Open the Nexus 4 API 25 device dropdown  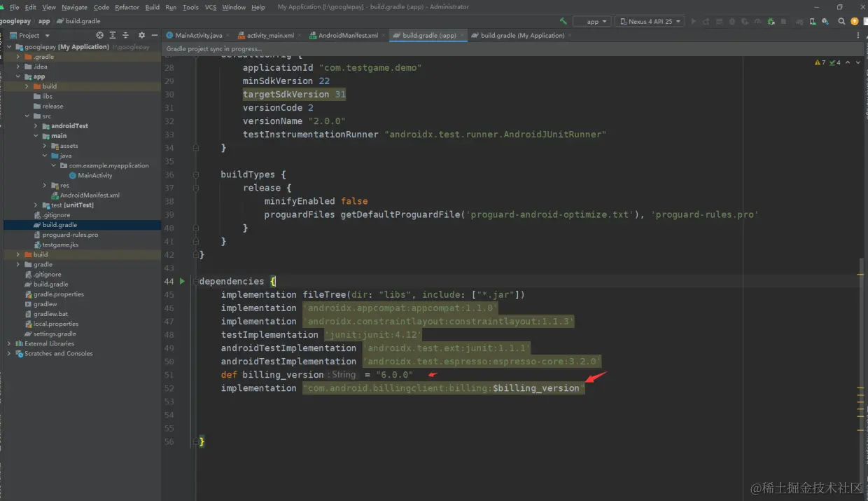[x=650, y=21]
